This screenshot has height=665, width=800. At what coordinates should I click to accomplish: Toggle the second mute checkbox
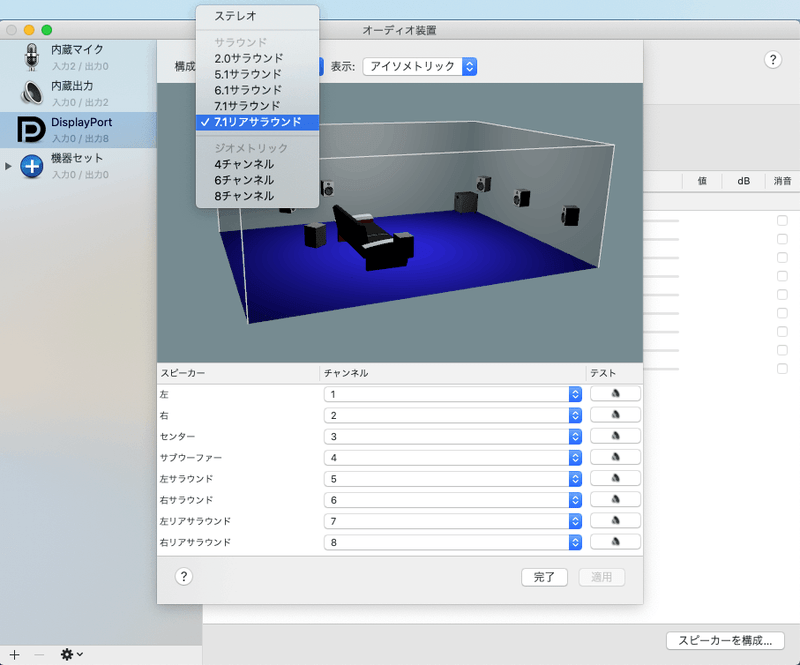[x=782, y=239]
